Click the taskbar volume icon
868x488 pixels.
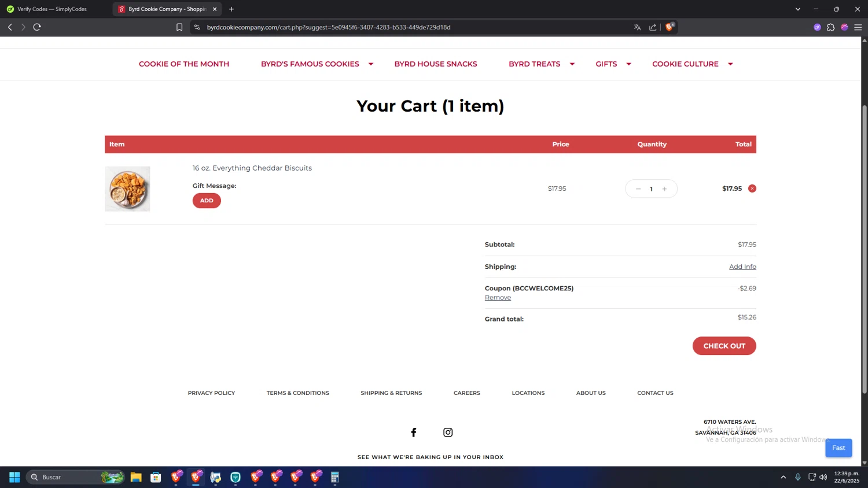pos(823,477)
